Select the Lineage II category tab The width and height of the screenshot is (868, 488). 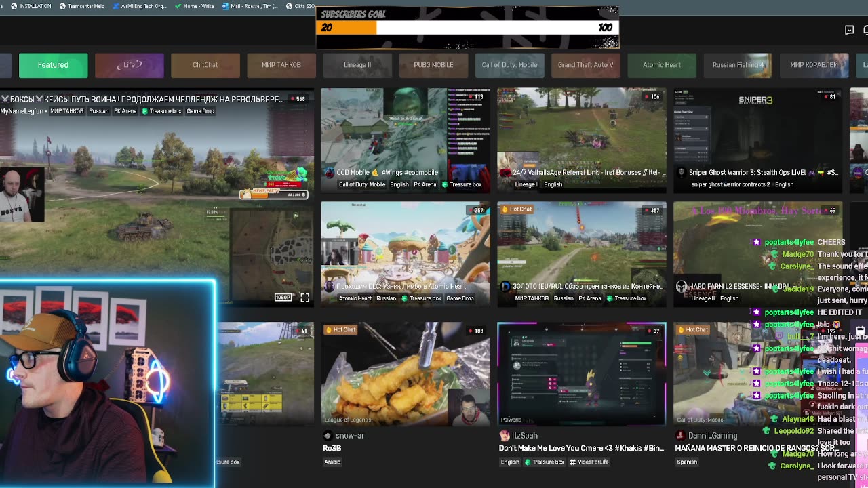[x=357, y=65]
